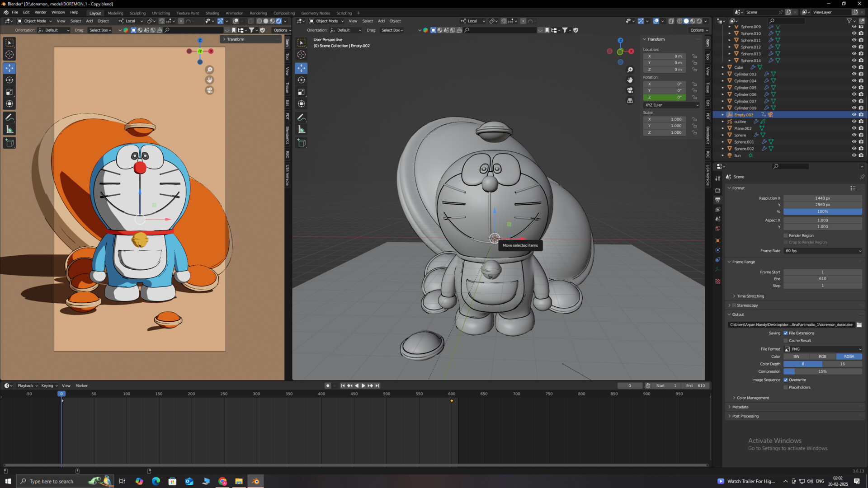Click the Scale tool in right viewport toolbar
The height and width of the screenshot is (488, 868).
point(302,92)
